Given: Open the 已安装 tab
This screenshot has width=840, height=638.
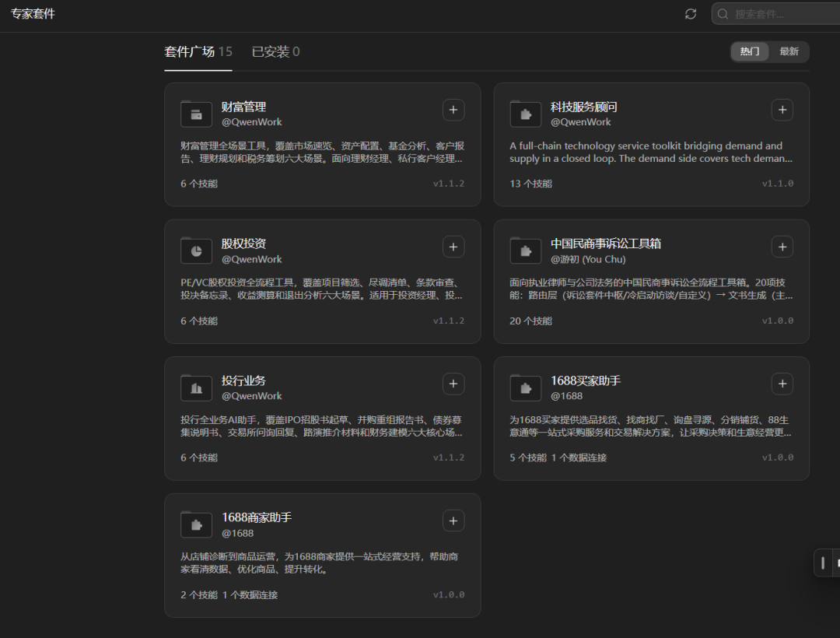Looking at the screenshot, I should coord(275,51).
